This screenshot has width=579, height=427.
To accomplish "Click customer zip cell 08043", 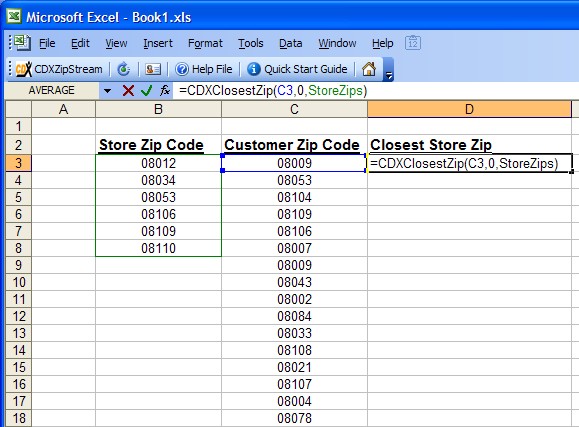I will click(x=294, y=282).
